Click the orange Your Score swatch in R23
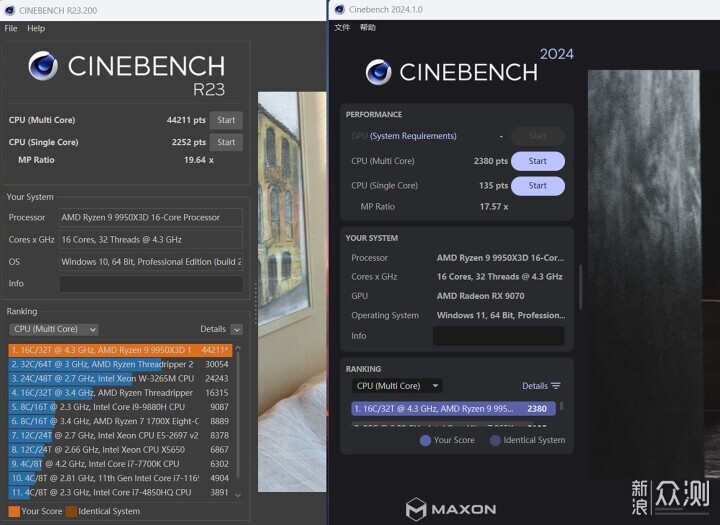 tap(14, 511)
